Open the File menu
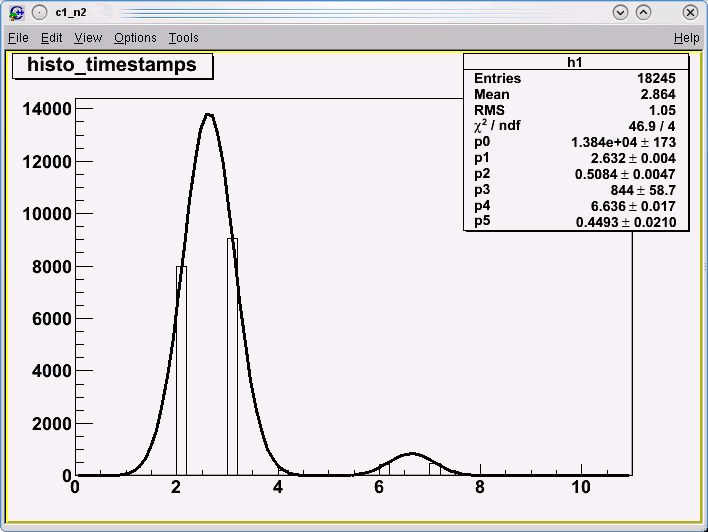The image size is (708, 532). 18,38
